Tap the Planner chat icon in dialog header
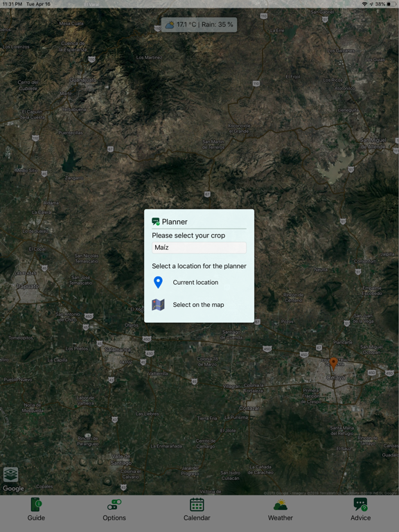 [156, 222]
